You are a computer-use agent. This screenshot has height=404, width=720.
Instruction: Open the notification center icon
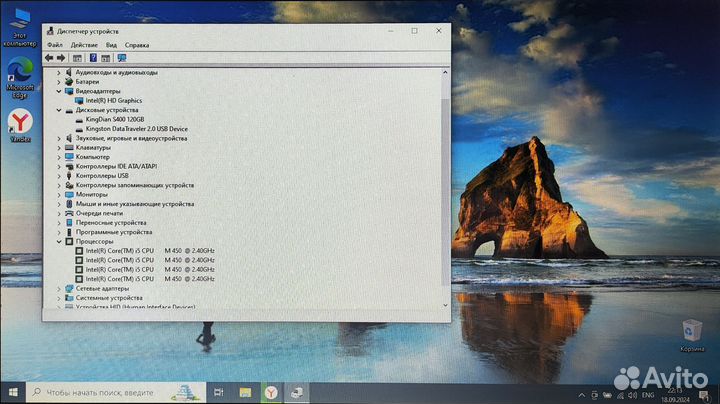(703, 395)
